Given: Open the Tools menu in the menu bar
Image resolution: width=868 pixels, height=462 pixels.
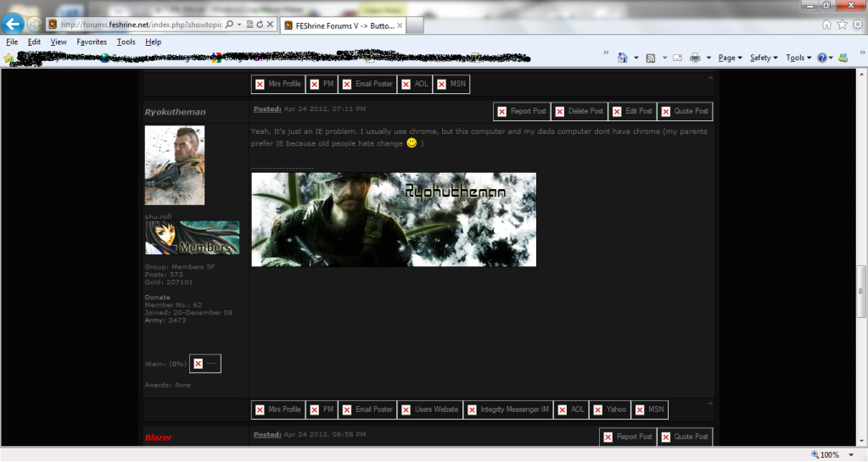Looking at the screenshot, I should tap(126, 42).
